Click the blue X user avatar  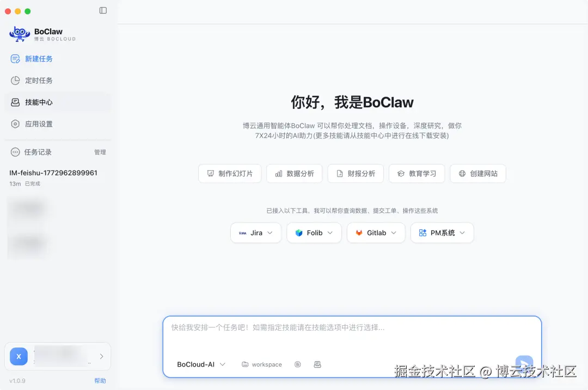tap(19, 357)
